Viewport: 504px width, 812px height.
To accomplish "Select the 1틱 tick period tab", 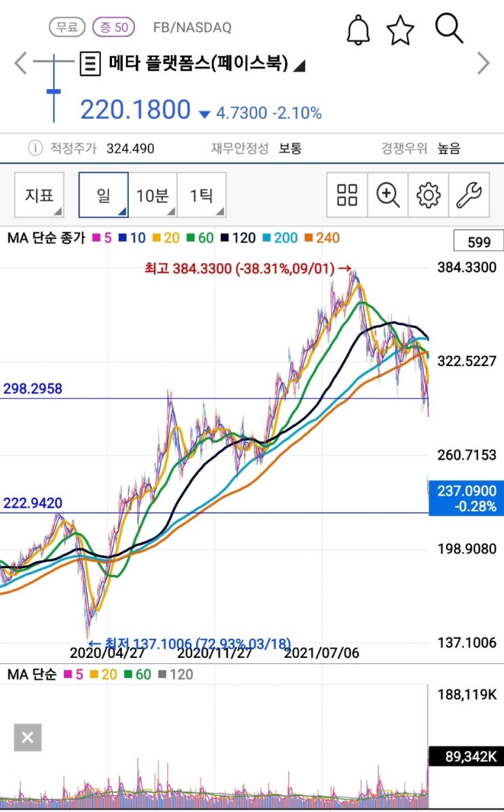I will click(x=202, y=195).
